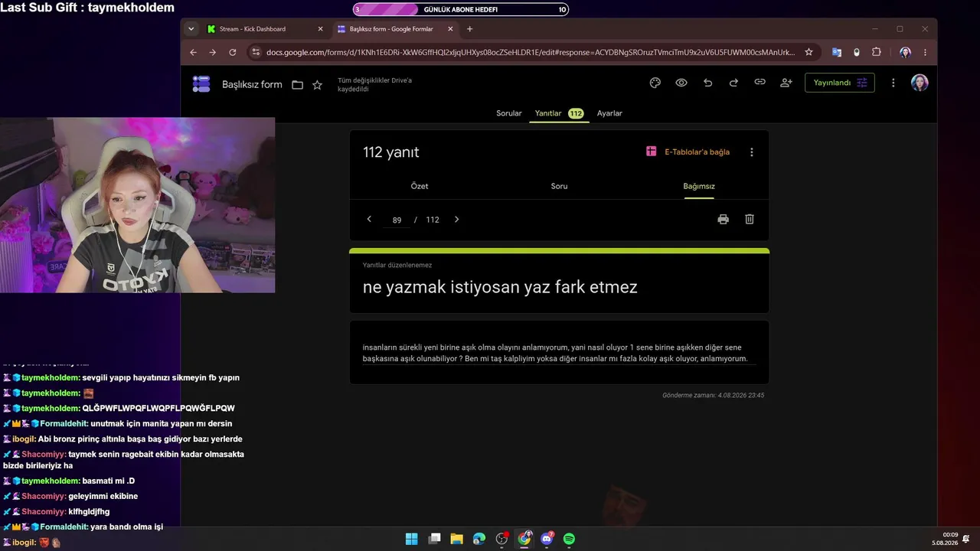Launch File Explorer from the taskbar
Screen dimensions: 980x551
click(457, 539)
